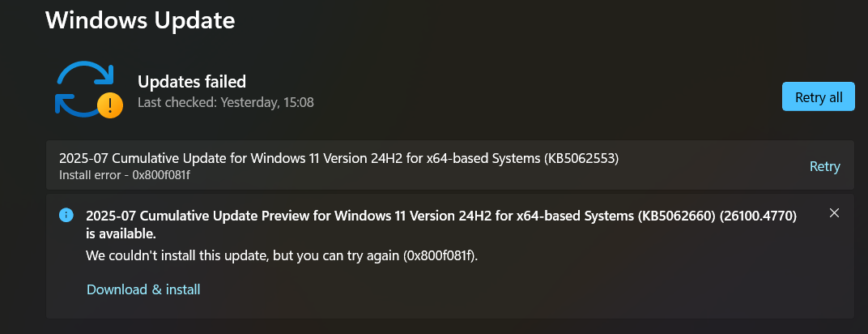
Task: Select the Updates failed status text
Action: point(192,82)
